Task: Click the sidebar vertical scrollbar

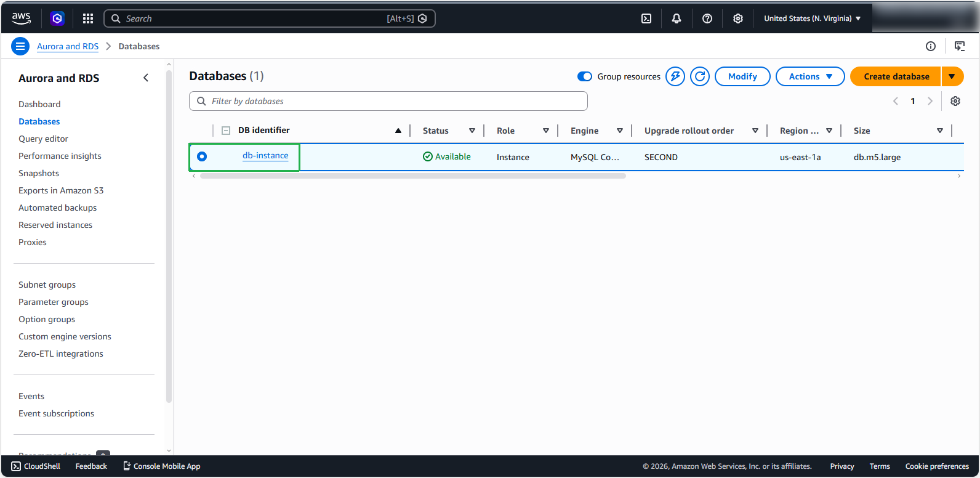Action: point(169,237)
